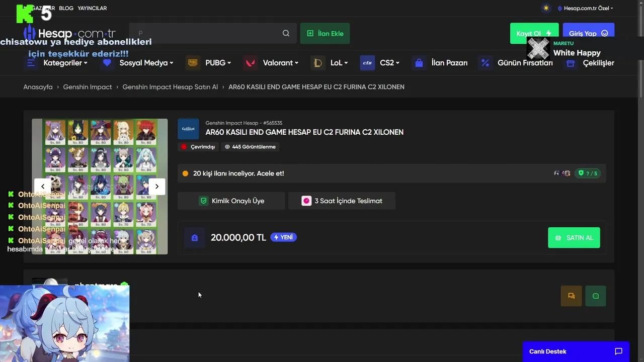The width and height of the screenshot is (644, 362).
Task: Click the PUBG logo icon
Action: pos(193,63)
